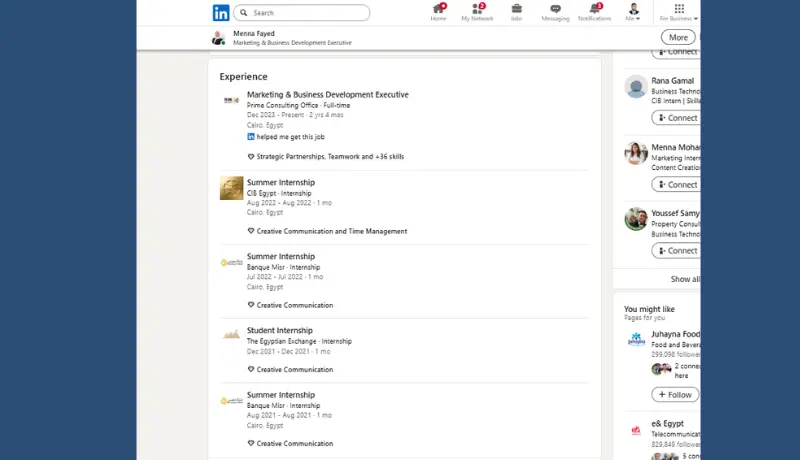Screen dimensions: 800x460
Task: Click CIB Egypt · Internship text
Action: point(279,193)
